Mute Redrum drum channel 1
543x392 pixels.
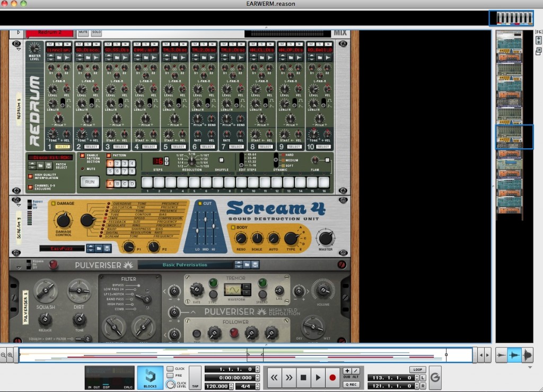50,44
